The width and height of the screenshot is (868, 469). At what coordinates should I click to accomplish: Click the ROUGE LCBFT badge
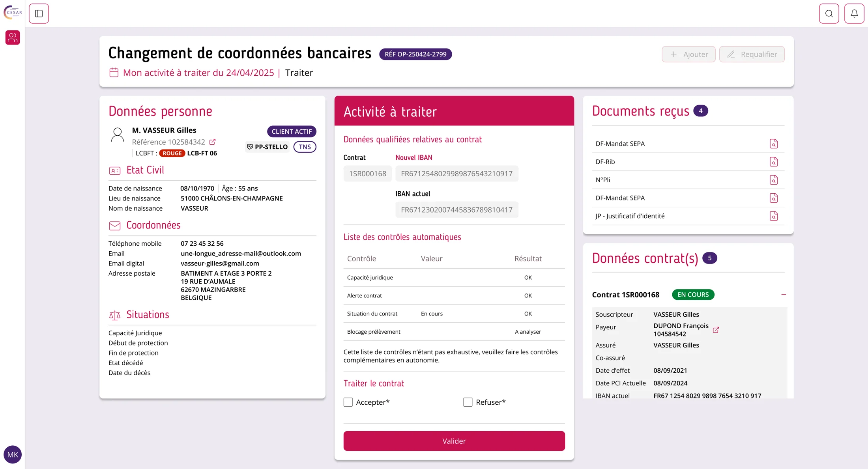tap(172, 153)
